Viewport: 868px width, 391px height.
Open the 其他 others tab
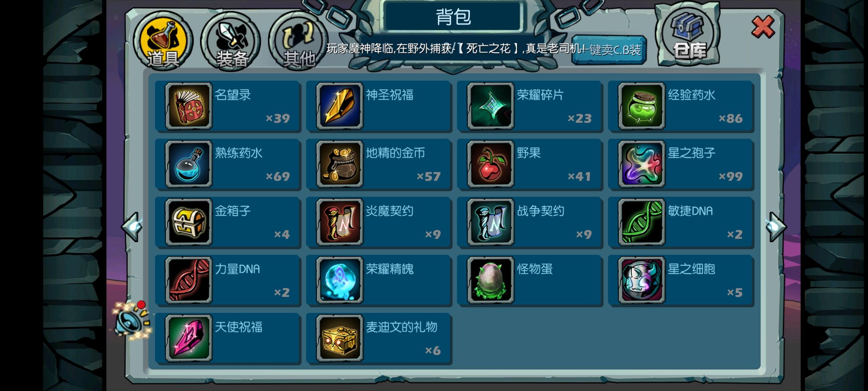click(x=298, y=41)
